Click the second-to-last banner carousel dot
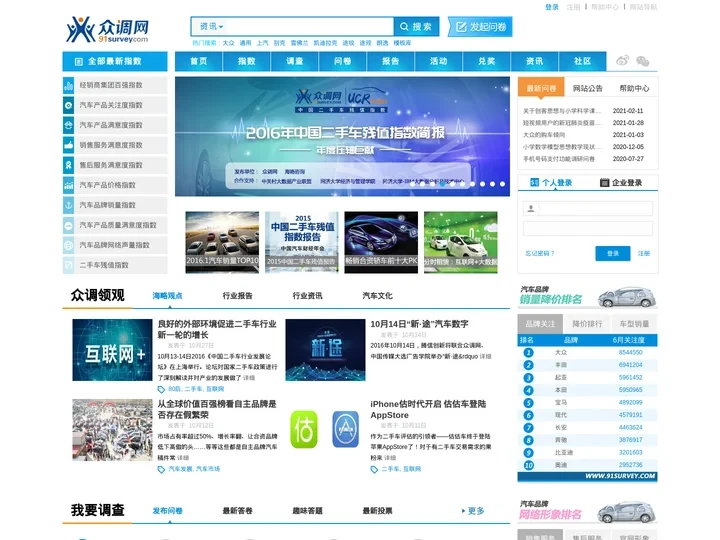The height and width of the screenshot is (540, 720). (x=492, y=184)
